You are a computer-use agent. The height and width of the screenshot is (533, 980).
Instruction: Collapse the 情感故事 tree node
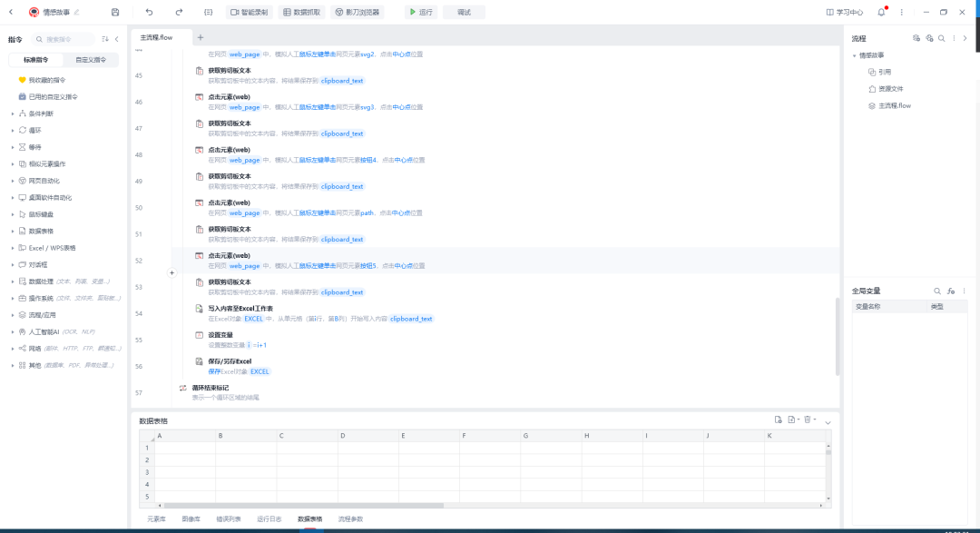pos(855,55)
